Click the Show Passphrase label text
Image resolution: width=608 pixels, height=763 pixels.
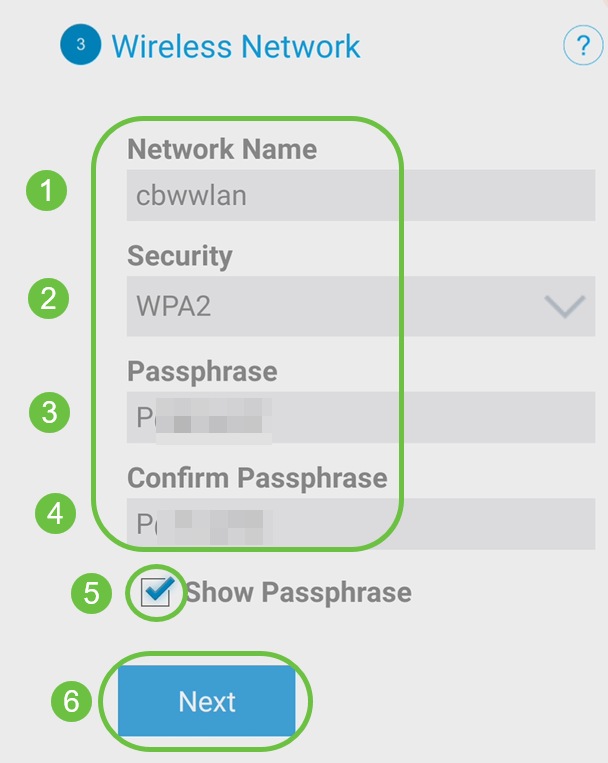click(x=298, y=592)
